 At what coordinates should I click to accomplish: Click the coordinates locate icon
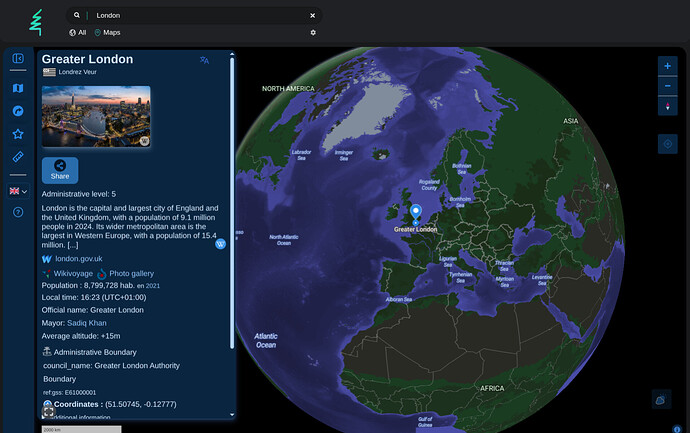click(47, 404)
